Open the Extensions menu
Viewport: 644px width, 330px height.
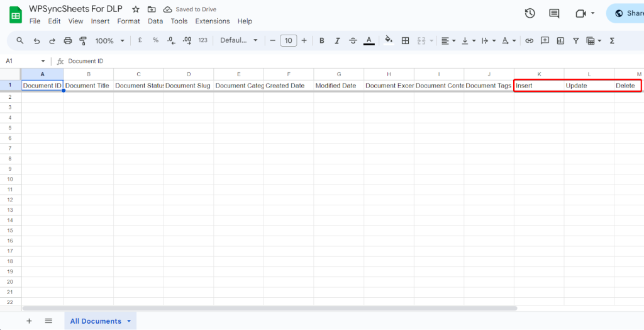[x=213, y=21]
